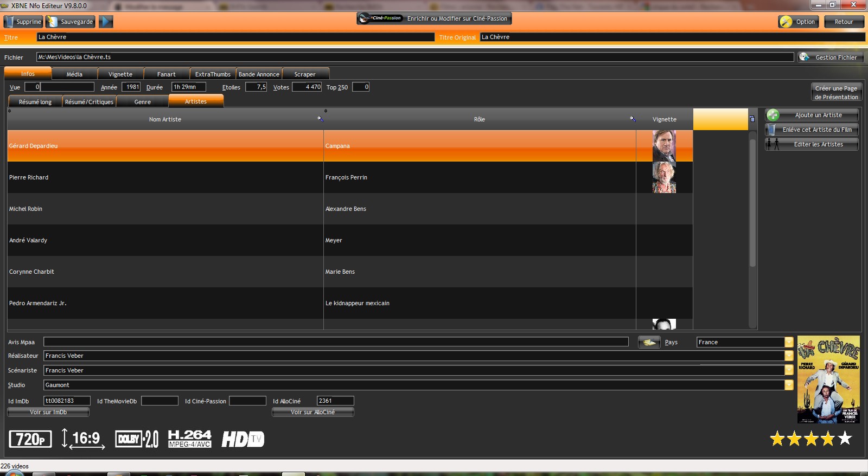Select the André Valardy artist row
The width and height of the screenshot is (868, 476).
pos(350,240)
